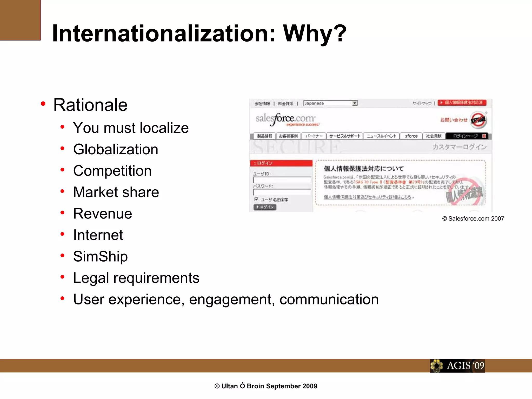Open the サイトマップ link

[x=422, y=103]
